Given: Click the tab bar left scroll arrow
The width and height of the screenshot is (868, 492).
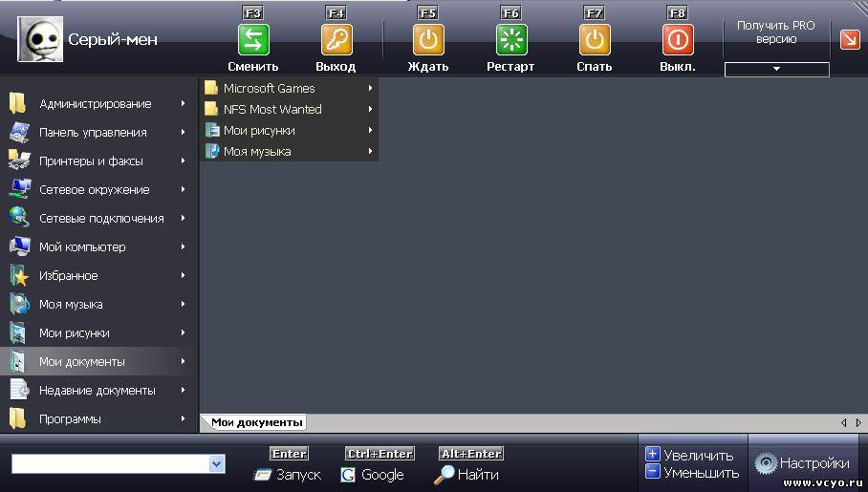Looking at the screenshot, I should coord(844,423).
